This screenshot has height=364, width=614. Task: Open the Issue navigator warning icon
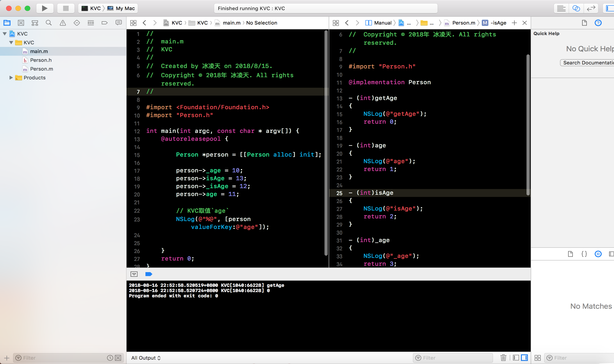click(x=63, y=23)
